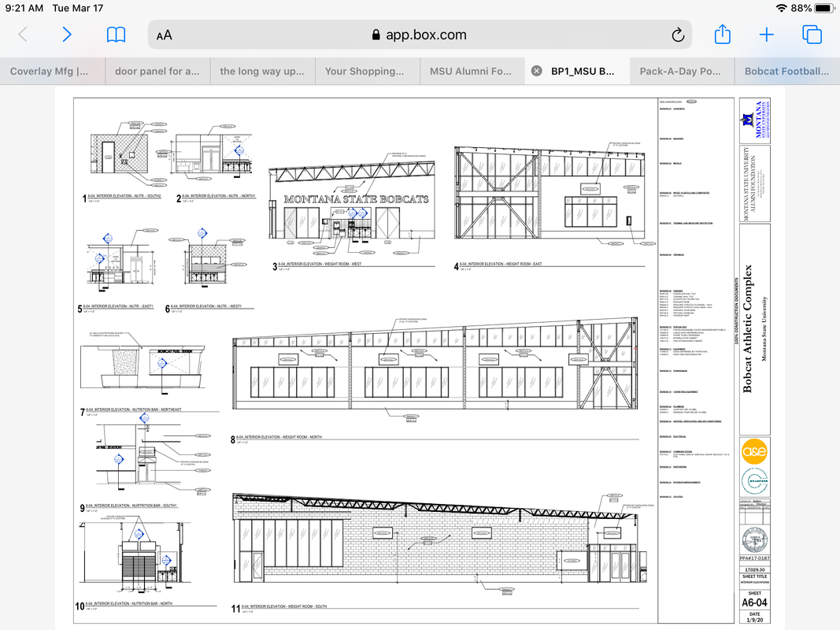840x630 pixels.
Task: Open the AA reader text size menu
Action: click(164, 35)
